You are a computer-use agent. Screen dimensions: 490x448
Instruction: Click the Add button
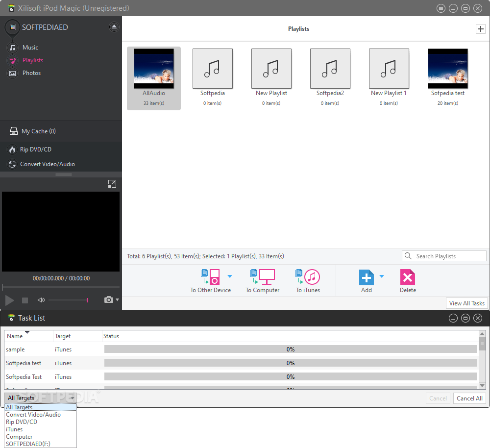366,281
